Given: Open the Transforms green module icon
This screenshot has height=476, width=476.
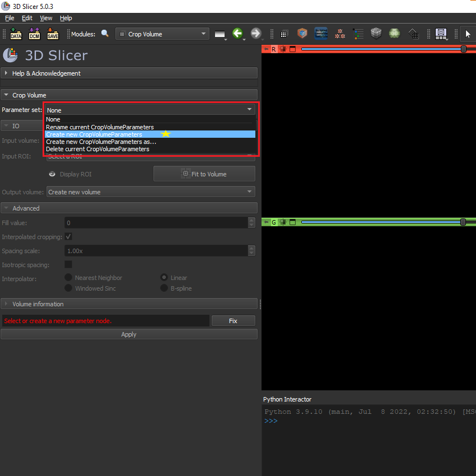Looking at the screenshot, I should [394, 34].
